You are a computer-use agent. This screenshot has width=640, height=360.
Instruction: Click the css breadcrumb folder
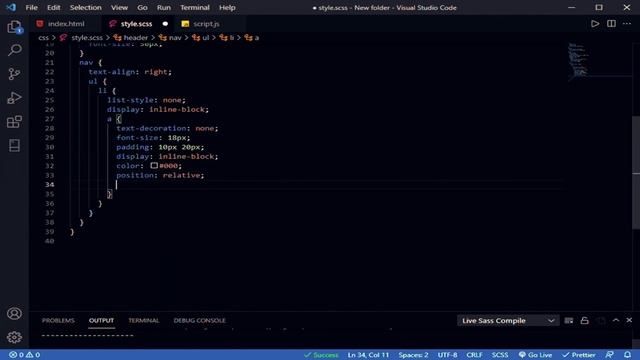[x=43, y=38]
